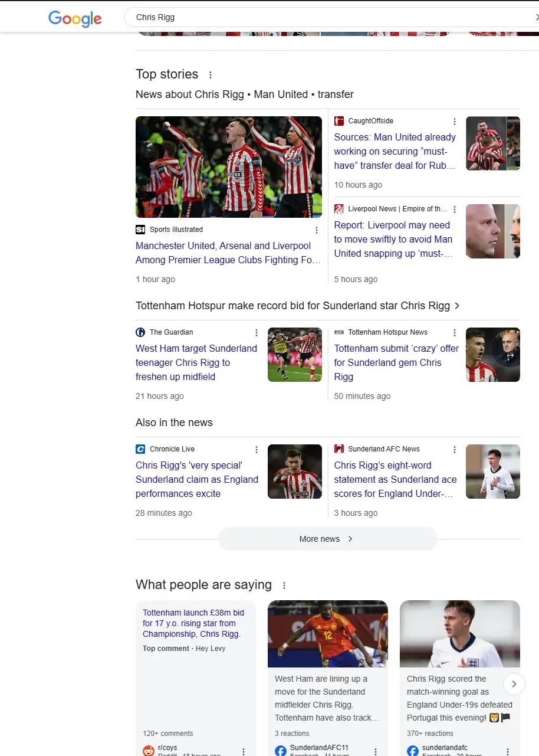The height and width of the screenshot is (756, 539).
Task: Open sunderlandafc Facebook post about England Under-19s
Action: (460, 678)
